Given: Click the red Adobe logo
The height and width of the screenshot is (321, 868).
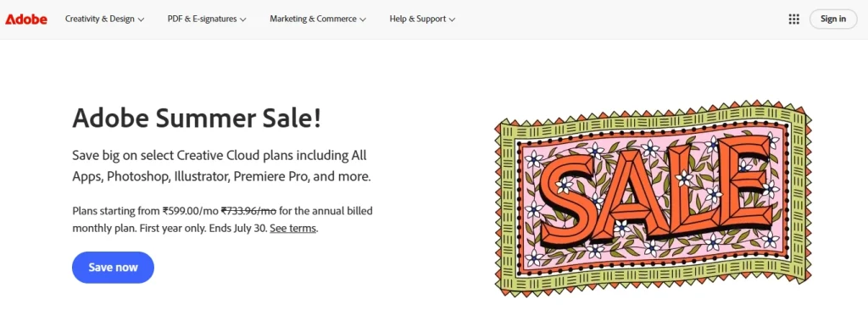Looking at the screenshot, I should point(26,19).
